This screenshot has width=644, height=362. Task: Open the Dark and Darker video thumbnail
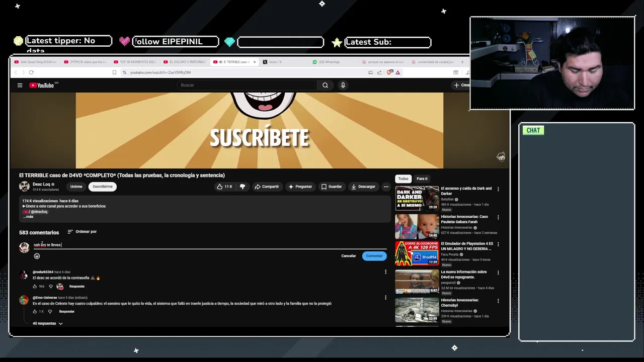pos(417,198)
